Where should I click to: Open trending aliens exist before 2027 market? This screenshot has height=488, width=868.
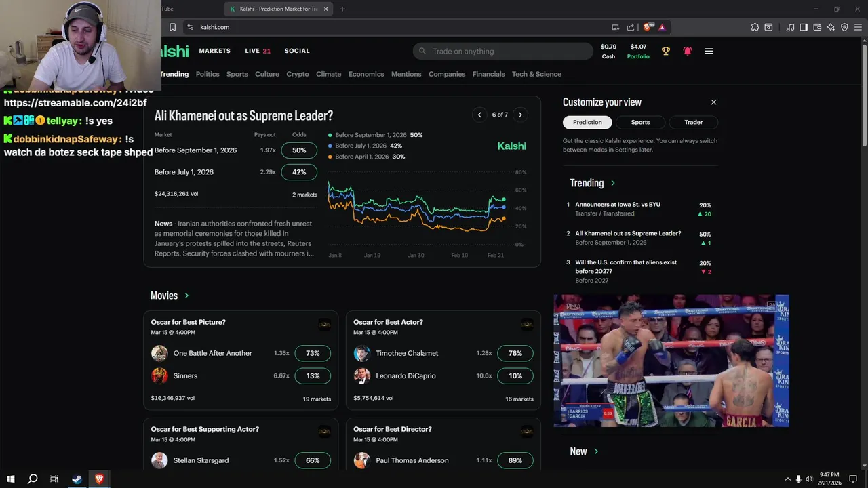626,266
